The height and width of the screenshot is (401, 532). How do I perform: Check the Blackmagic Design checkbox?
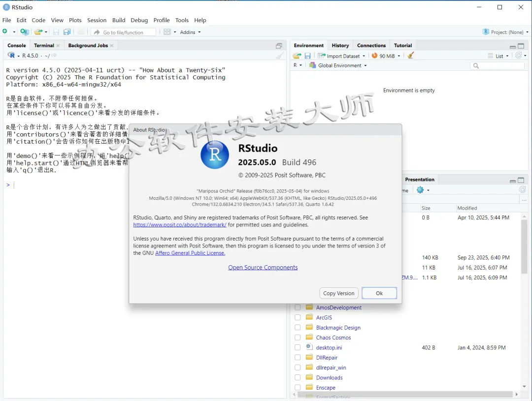click(298, 328)
